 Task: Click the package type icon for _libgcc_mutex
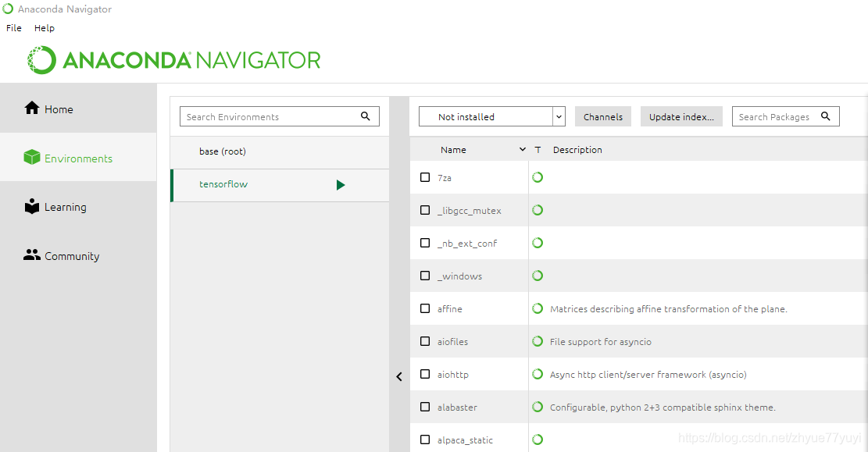tap(538, 210)
